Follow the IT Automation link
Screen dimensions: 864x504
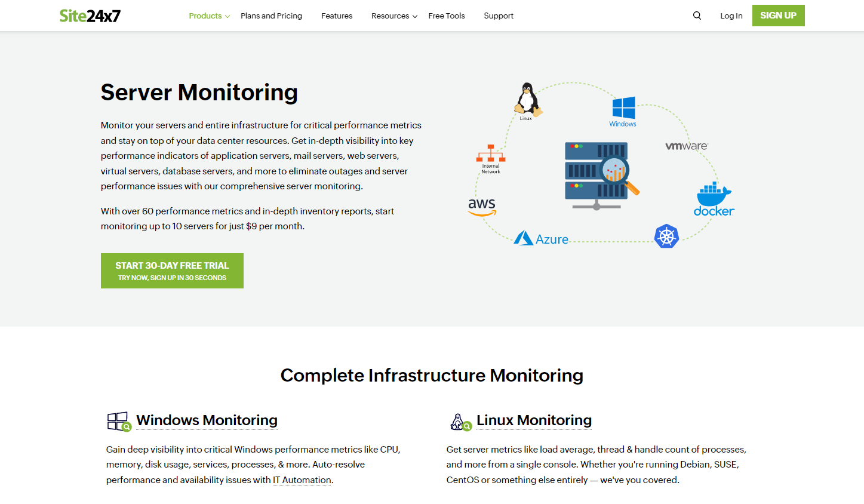tap(302, 480)
